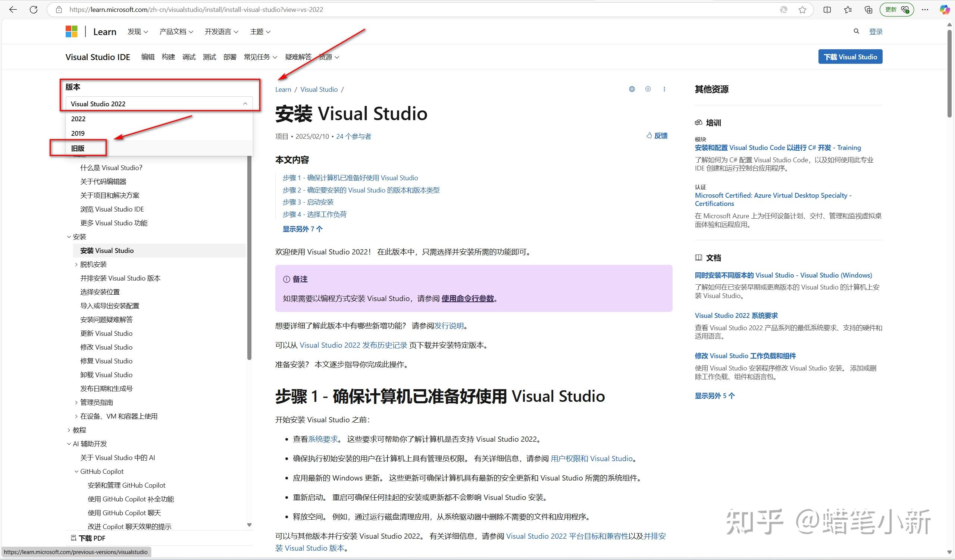Toggle split screen view in the browser toolbar
This screenshot has height=560, width=955.
[x=827, y=9]
